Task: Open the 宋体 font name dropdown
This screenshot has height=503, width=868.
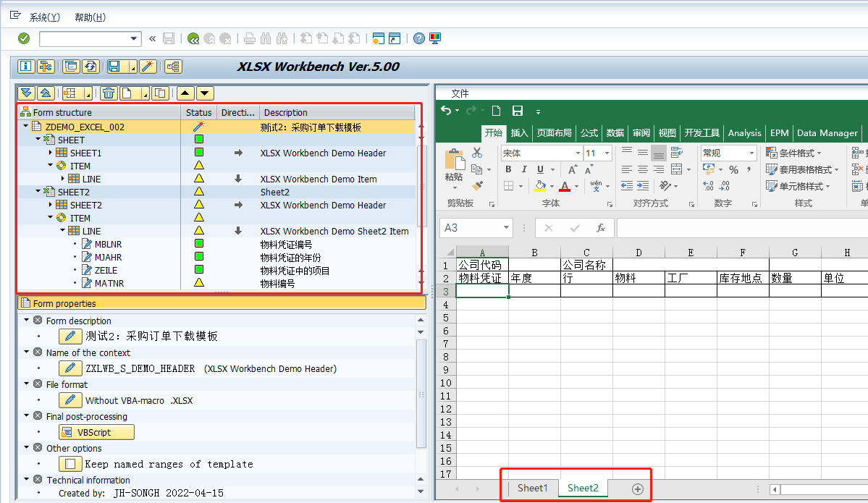Action: coord(578,153)
